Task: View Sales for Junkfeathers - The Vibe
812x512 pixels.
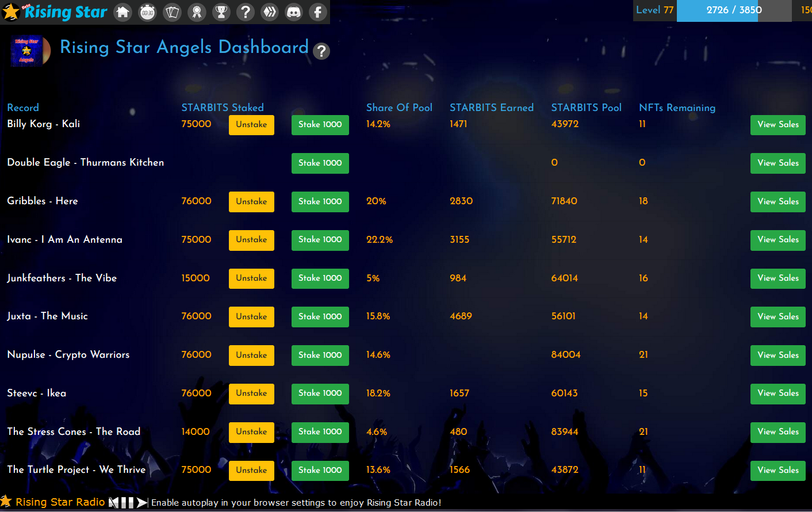Action: point(778,278)
